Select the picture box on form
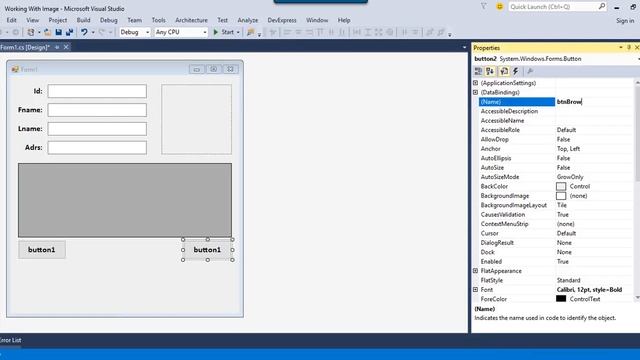This screenshot has width=640, height=360. pos(196,119)
